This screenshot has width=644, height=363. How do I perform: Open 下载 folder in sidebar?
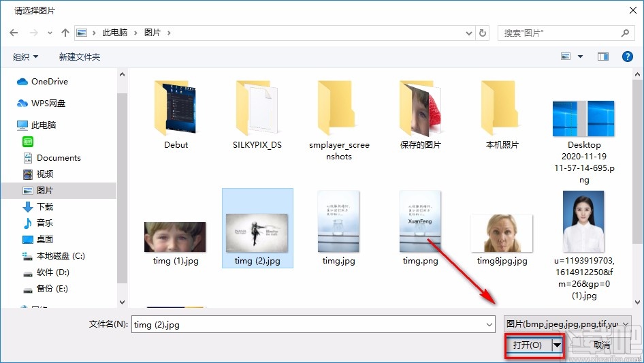[x=38, y=207]
